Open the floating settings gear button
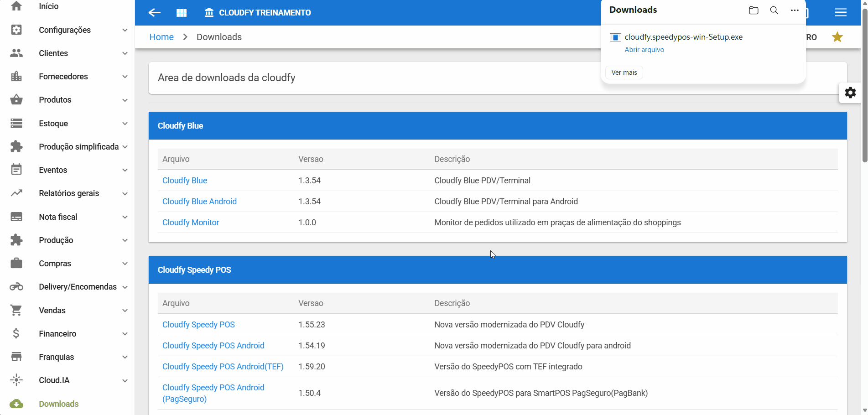 850,93
